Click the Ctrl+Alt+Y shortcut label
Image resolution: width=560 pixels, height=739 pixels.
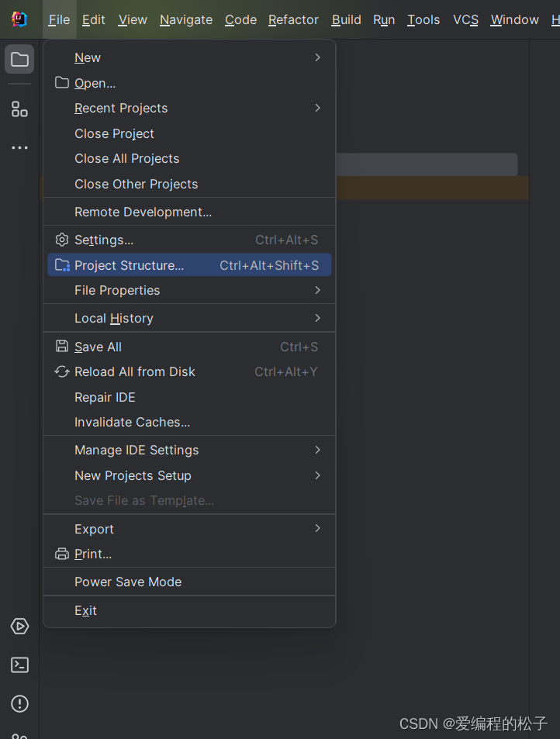[286, 372]
